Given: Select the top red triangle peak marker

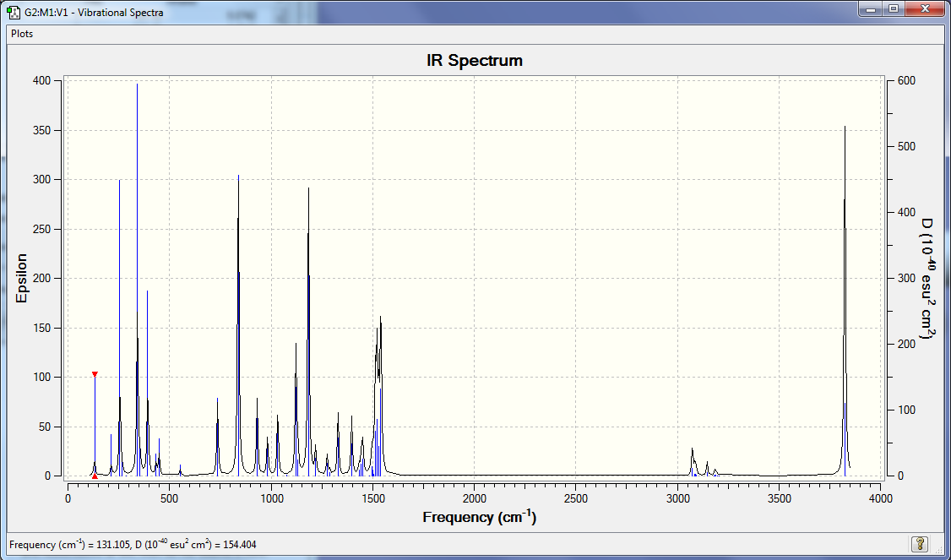Looking at the screenshot, I should [x=95, y=374].
